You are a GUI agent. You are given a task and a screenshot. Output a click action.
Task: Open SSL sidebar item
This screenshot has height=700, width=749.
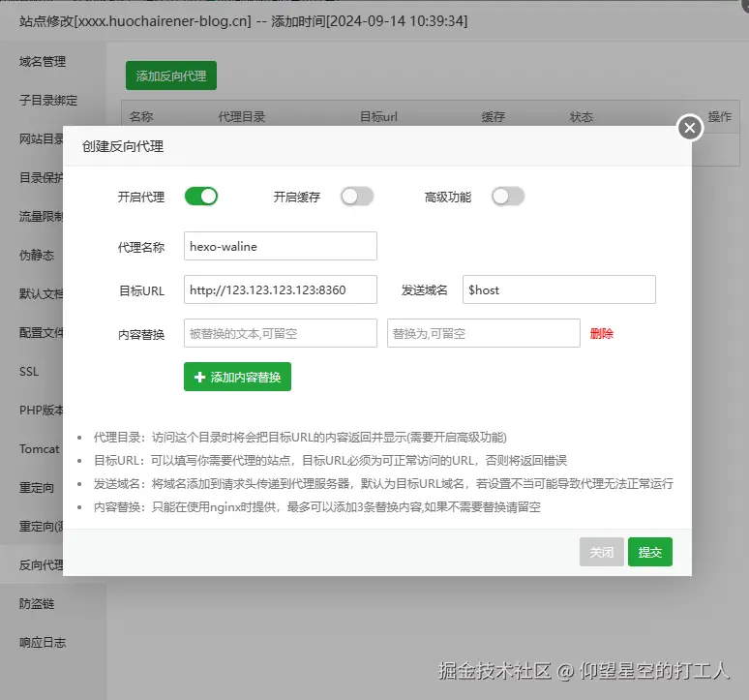(29, 371)
